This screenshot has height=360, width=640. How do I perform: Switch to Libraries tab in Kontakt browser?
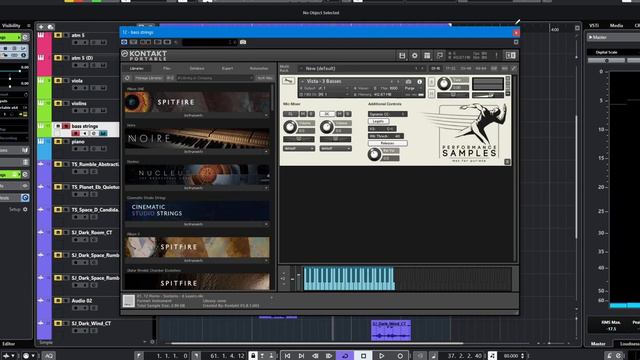tap(137, 69)
